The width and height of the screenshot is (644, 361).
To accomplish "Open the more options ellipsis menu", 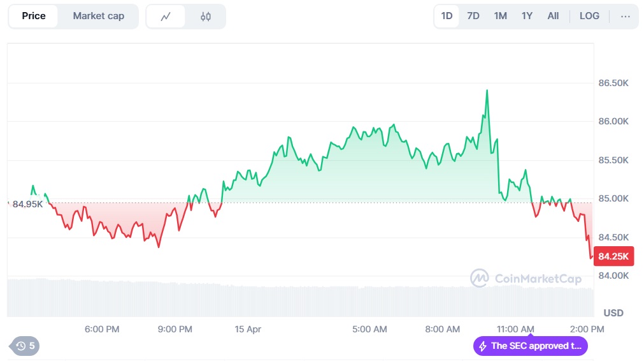I will pos(626,16).
